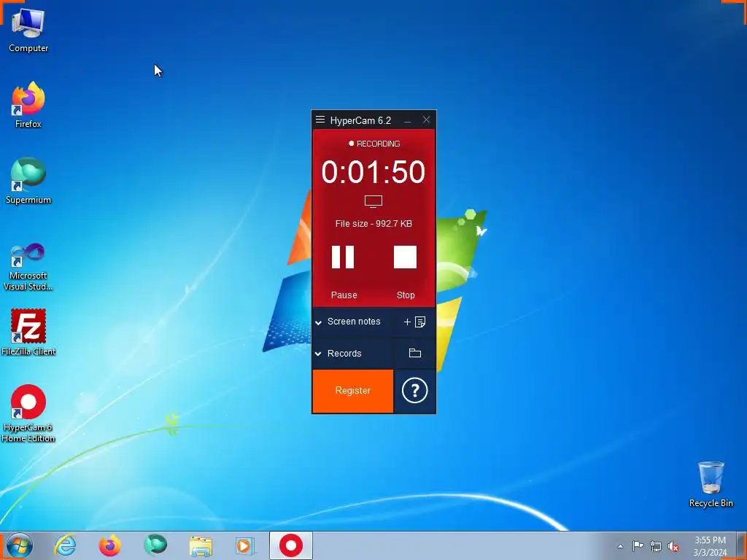Select the FileZilla Client desktop shortcut

tap(28, 332)
